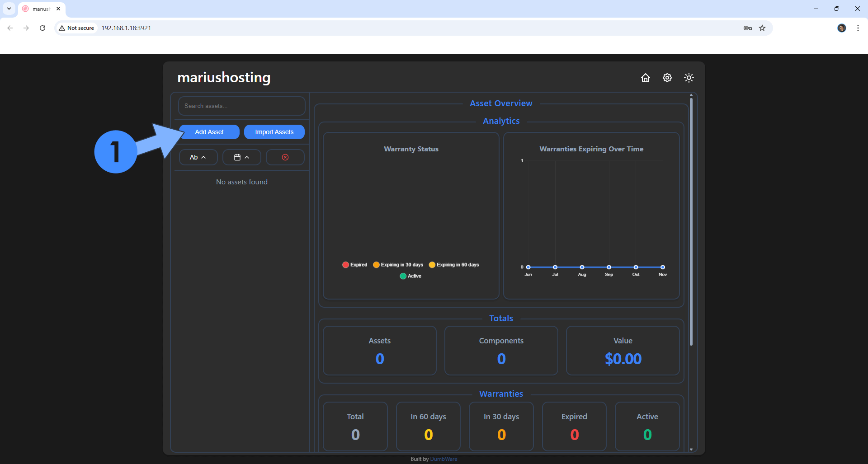Expand the Ab name sort button
The width and height of the screenshot is (868, 464).
pos(198,157)
